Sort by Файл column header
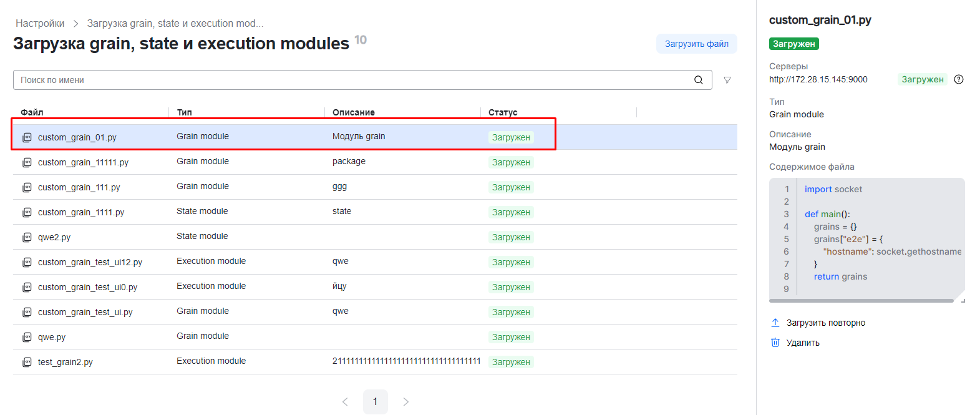The height and width of the screenshot is (415, 980). (x=32, y=112)
